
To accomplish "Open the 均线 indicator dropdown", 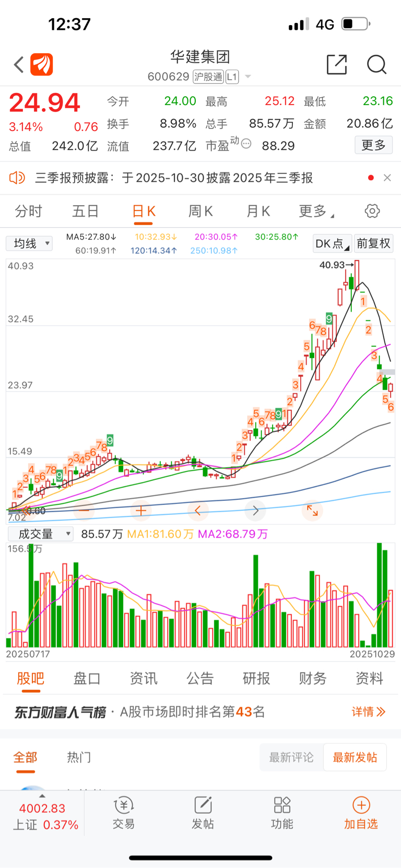I will pos(29,243).
